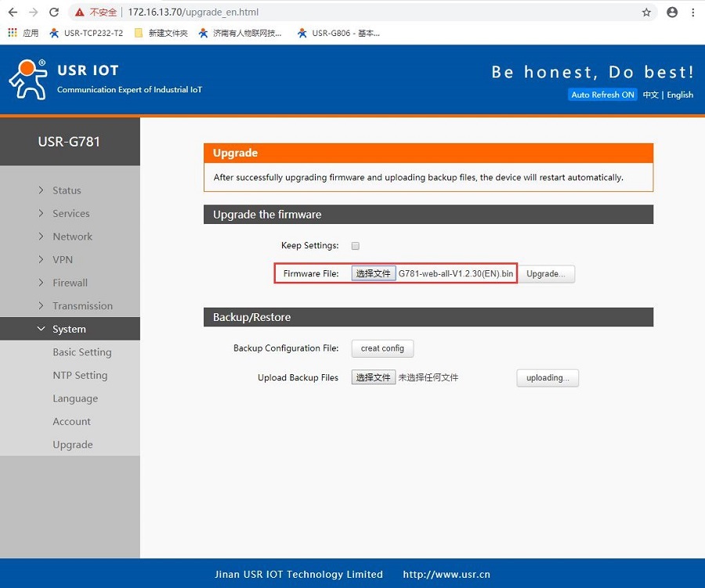Open the Network menu item
705x588 pixels.
click(72, 236)
